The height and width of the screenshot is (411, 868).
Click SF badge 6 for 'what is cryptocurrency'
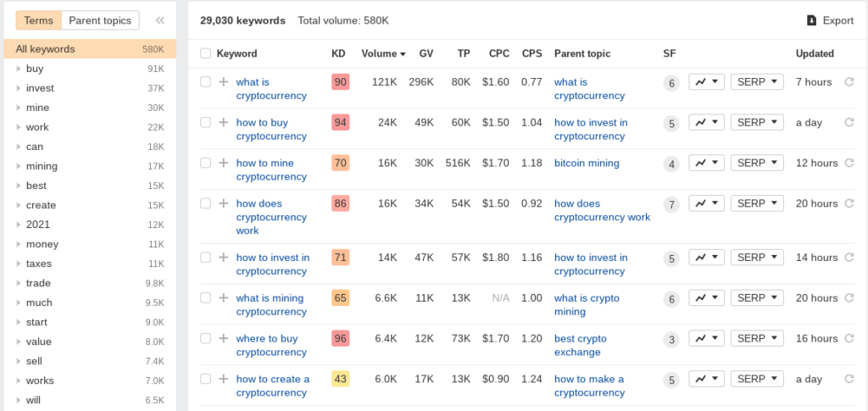coord(671,84)
